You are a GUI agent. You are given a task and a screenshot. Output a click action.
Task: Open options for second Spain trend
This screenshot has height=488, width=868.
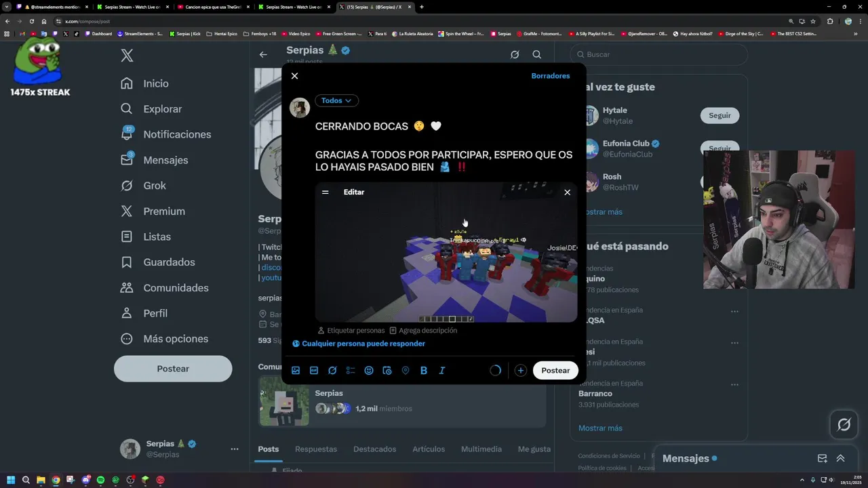click(734, 343)
